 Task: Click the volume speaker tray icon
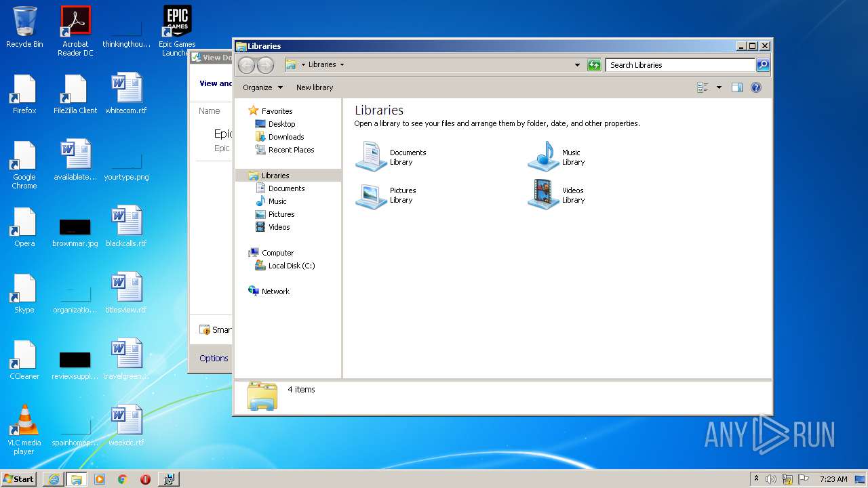click(x=771, y=479)
